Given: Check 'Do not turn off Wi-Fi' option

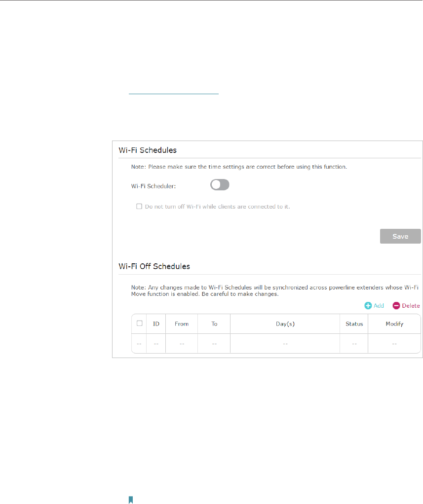Looking at the screenshot, I should click(x=139, y=206).
